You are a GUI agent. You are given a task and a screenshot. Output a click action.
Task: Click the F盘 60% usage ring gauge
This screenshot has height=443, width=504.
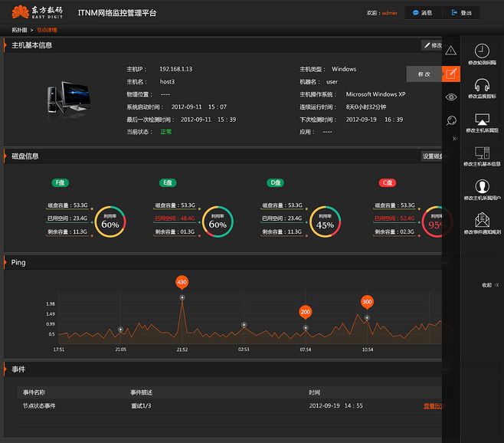(110, 221)
